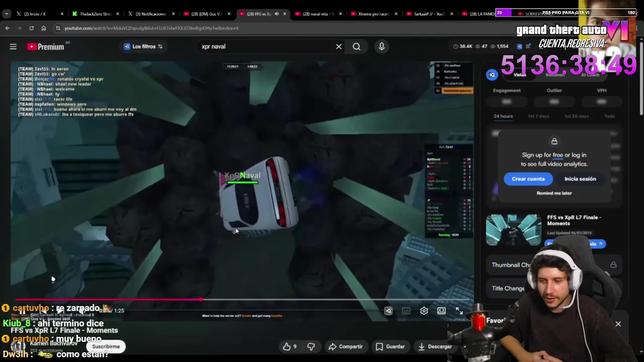Open the vidIQ stats views counter 38.4K
This screenshot has height=362, width=644.
462,46
